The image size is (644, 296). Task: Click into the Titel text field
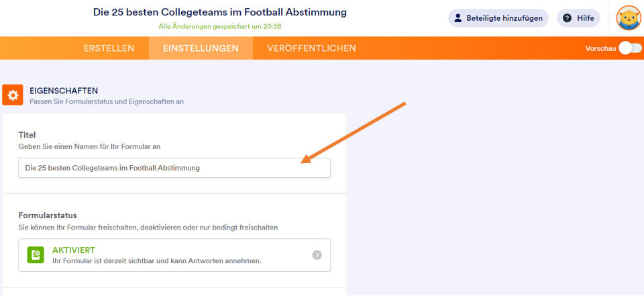pyautogui.click(x=174, y=168)
